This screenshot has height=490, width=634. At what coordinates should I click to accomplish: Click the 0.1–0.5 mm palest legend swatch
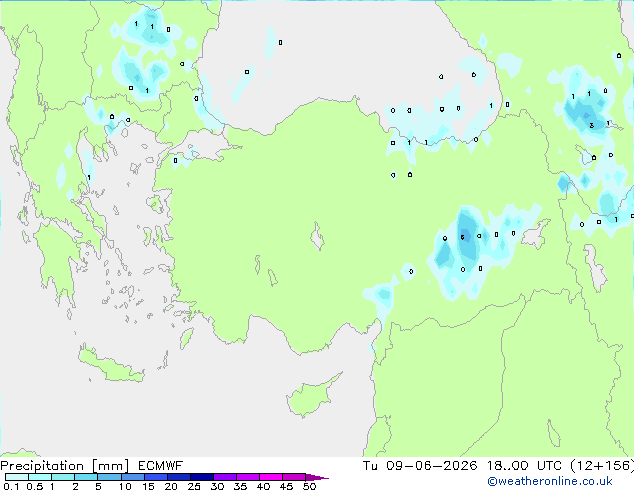tap(17, 477)
